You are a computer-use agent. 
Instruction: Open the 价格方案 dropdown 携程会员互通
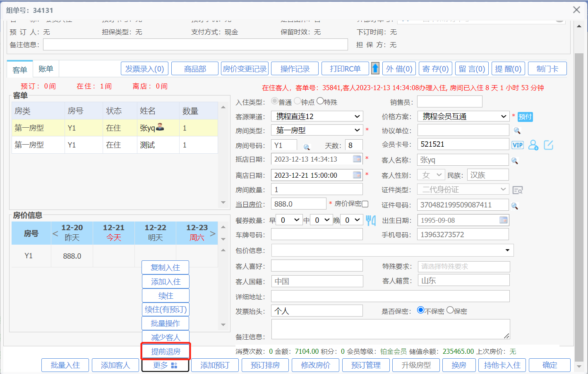point(463,116)
